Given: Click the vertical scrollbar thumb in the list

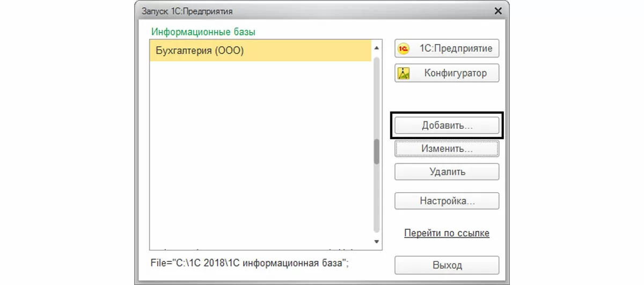Looking at the screenshot, I should coord(376,151).
